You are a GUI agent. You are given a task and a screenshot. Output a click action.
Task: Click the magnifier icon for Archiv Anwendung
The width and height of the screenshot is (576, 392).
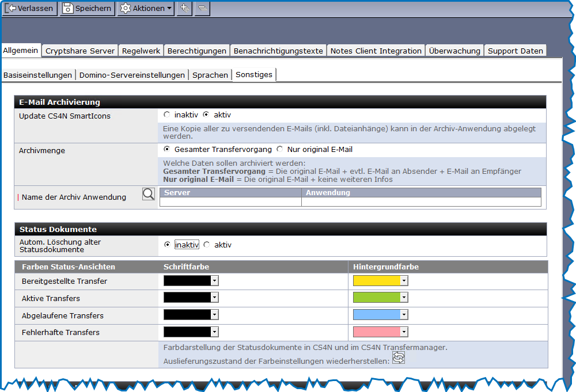tap(149, 194)
